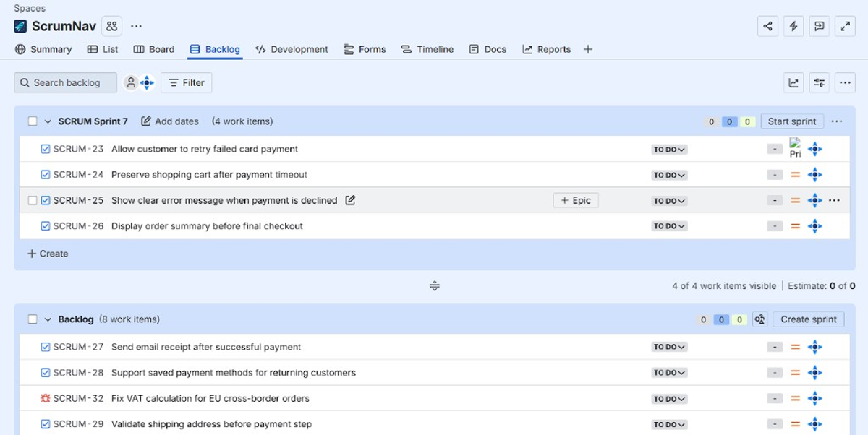Open issue SCRUM-32 Fix VAT calculation
This screenshot has height=435, width=868.
[210, 398]
